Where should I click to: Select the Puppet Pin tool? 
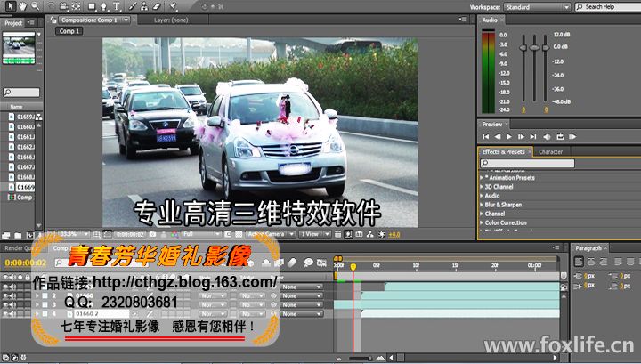(174, 6)
